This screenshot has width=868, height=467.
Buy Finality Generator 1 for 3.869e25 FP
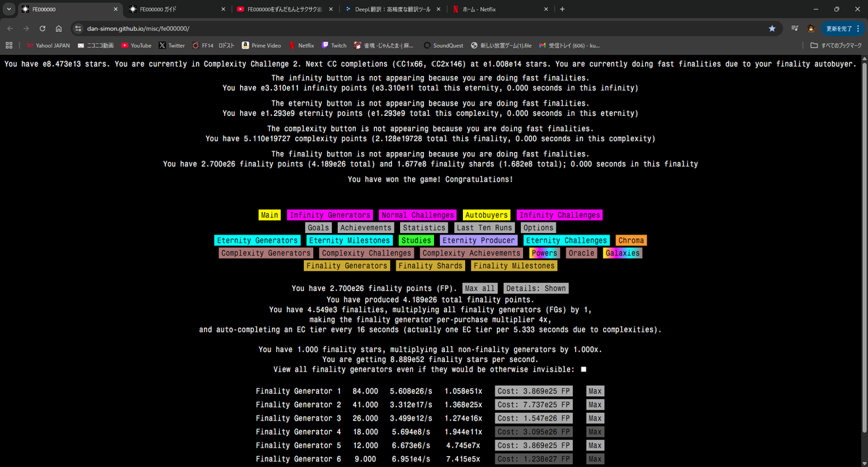click(534, 391)
